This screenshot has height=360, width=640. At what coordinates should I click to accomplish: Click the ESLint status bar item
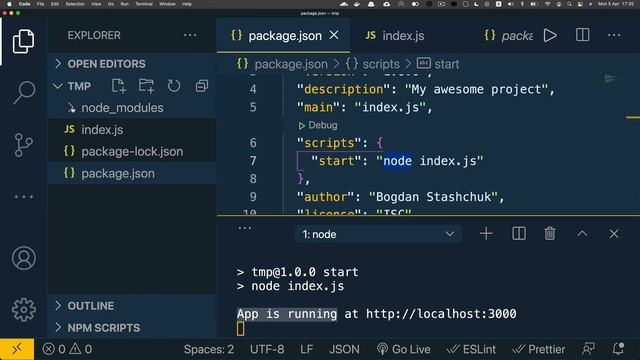coord(471,349)
